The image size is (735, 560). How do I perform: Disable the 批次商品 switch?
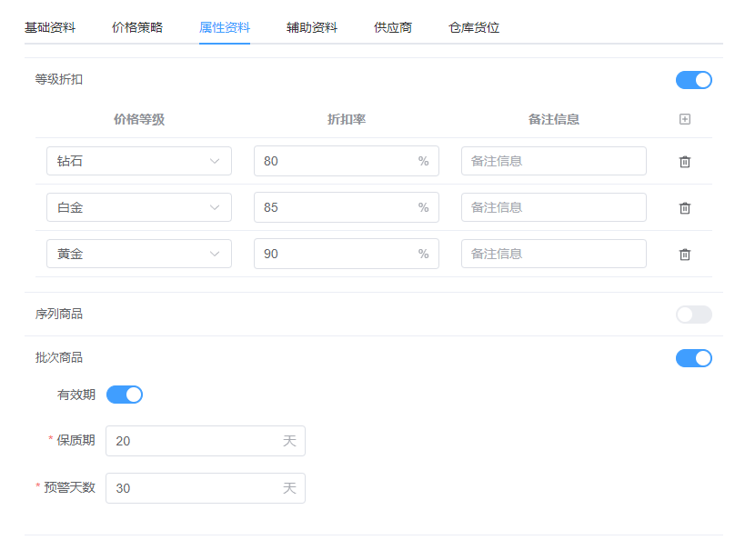click(693, 358)
